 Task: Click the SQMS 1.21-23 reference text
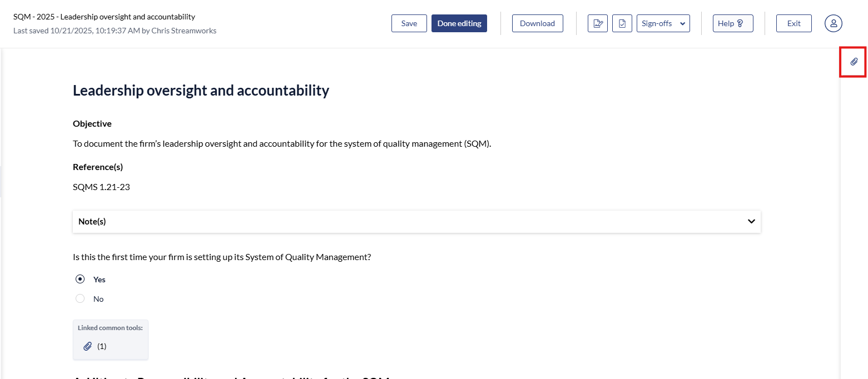101,187
